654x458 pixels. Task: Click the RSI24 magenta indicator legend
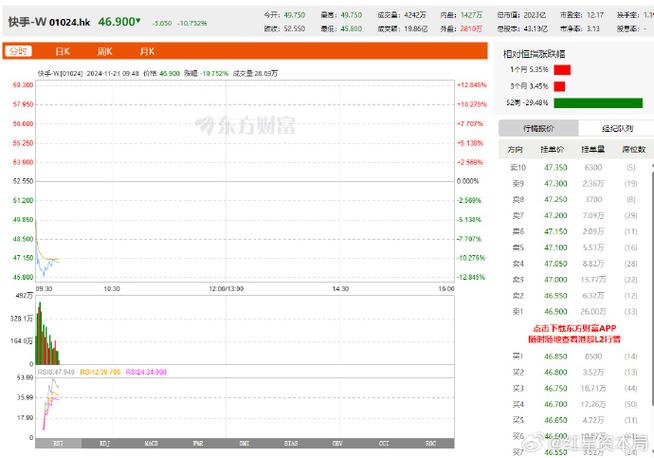(146, 372)
